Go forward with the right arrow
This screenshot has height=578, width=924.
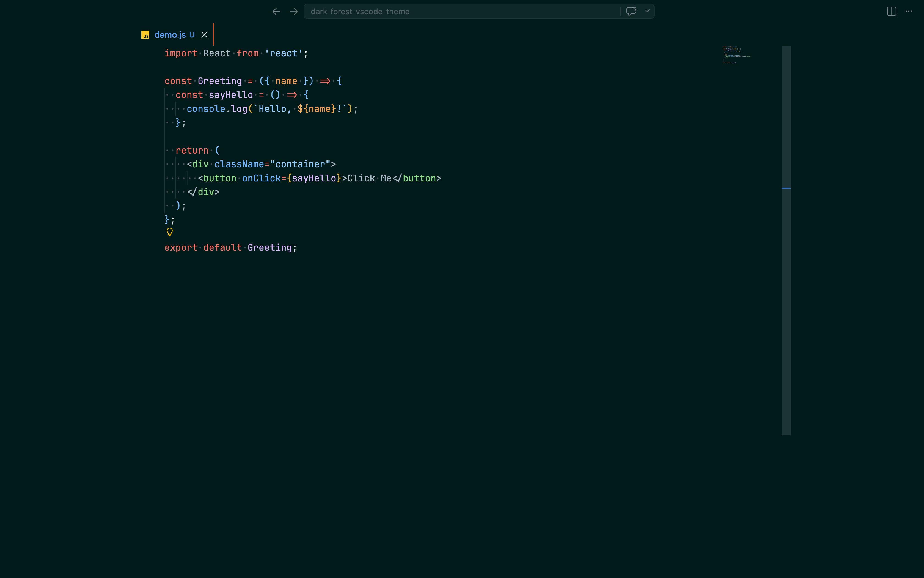tap(293, 12)
